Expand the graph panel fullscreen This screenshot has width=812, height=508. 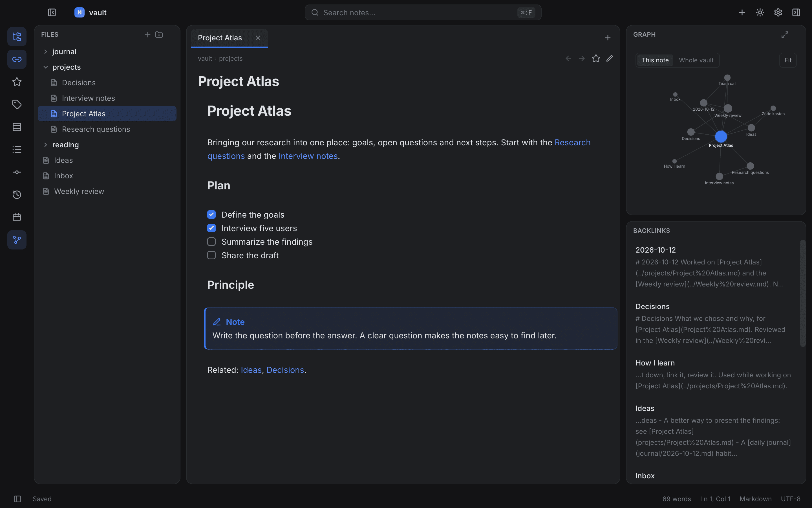[x=785, y=35]
